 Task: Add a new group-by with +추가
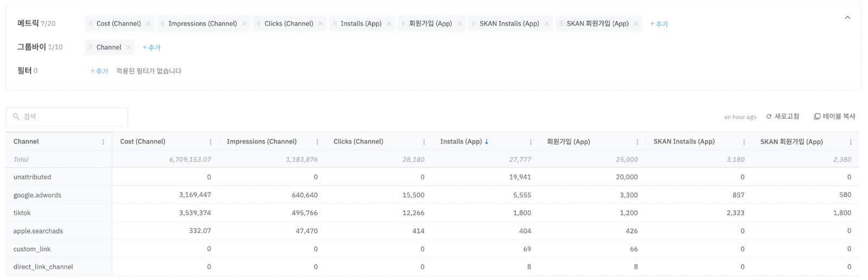[151, 48]
